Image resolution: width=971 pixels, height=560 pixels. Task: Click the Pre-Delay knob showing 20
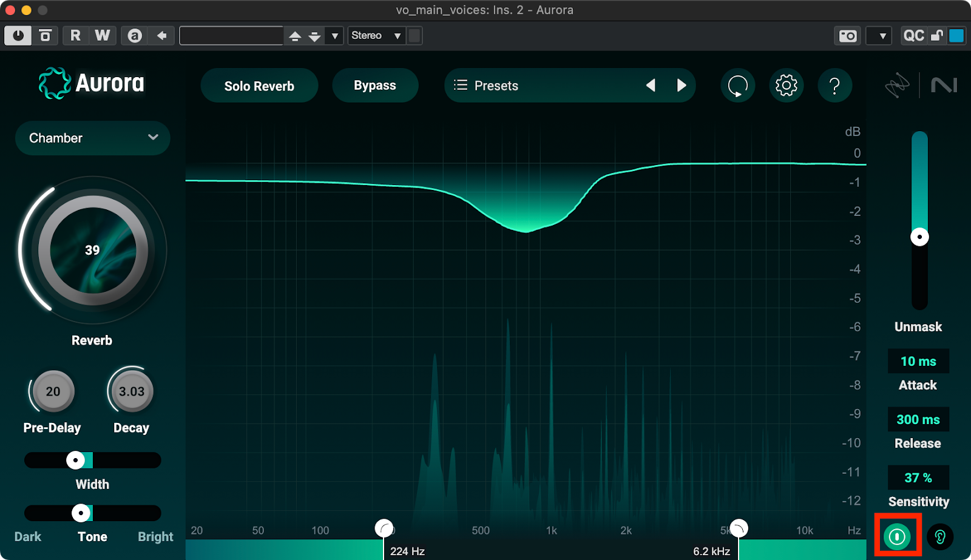click(53, 391)
